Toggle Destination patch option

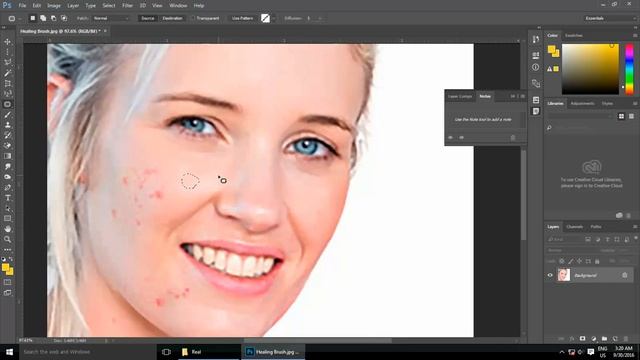(x=172, y=18)
